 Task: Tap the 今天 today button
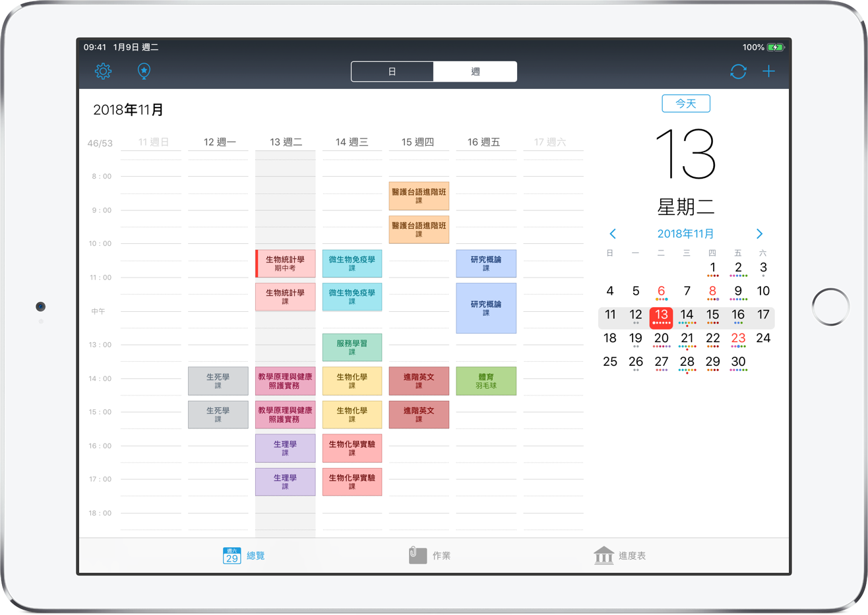click(x=686, y=103)
